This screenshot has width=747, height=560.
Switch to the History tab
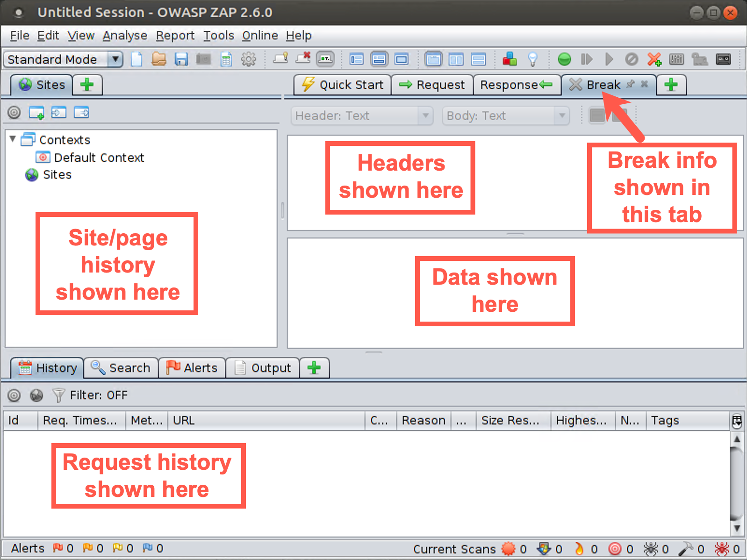(47, 368)
